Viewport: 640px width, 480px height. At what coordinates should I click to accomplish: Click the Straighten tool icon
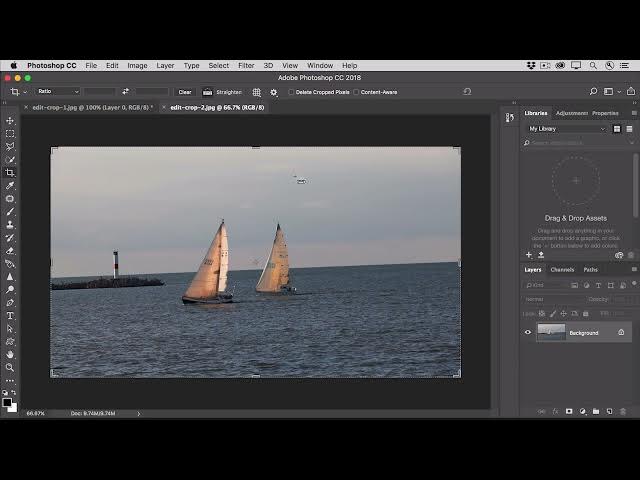208,92
